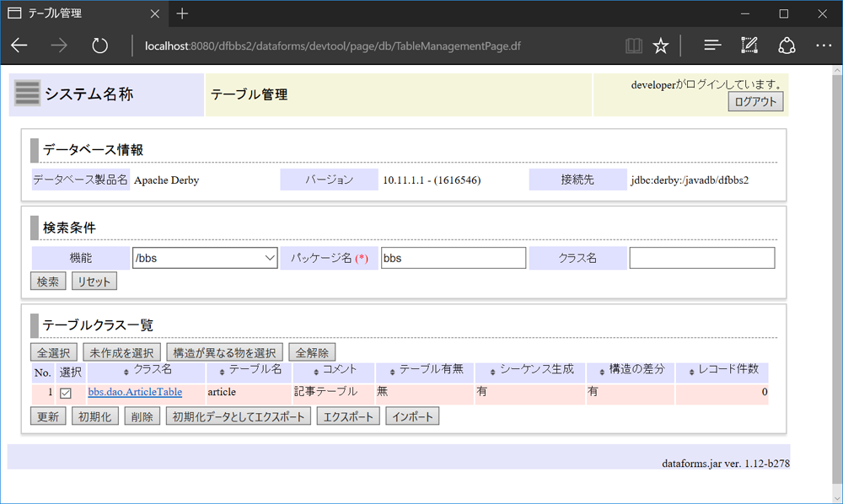Refresh the page with the reload icon

pyautogui.click(x=99, y=46)
